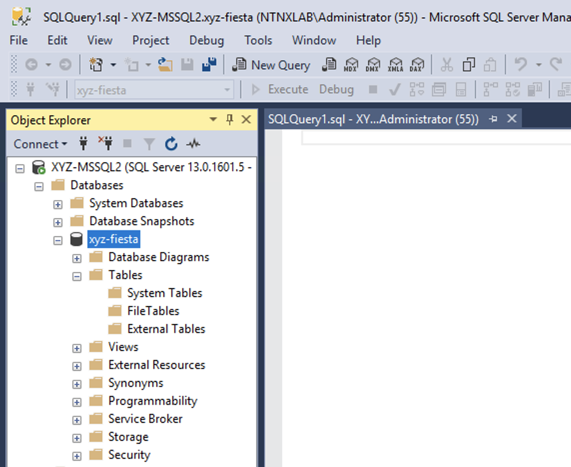Click the New Project icon
Screen dimensions: 571x467
pos(96,65)
